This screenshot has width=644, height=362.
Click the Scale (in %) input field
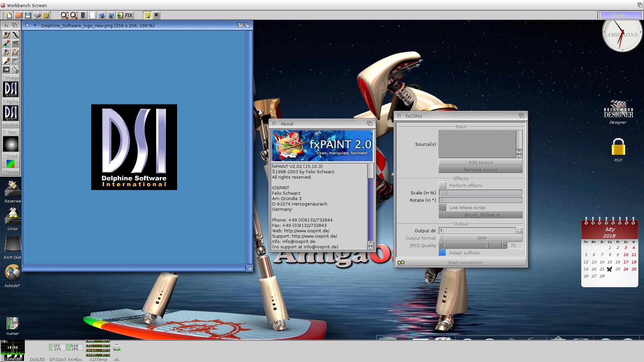480,193
